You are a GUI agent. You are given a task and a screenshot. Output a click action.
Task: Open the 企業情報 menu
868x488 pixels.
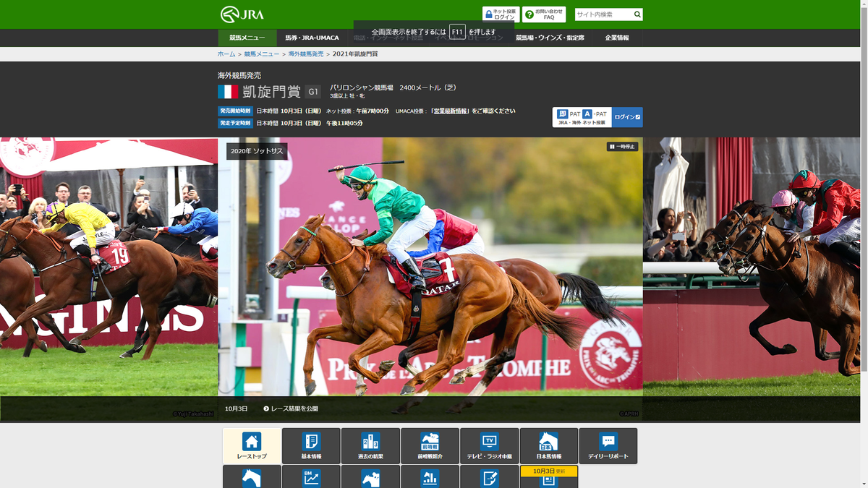(x=617, y=38)
